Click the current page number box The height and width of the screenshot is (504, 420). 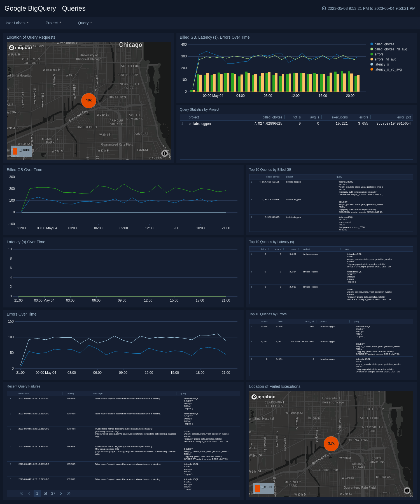tap(37, 493)
